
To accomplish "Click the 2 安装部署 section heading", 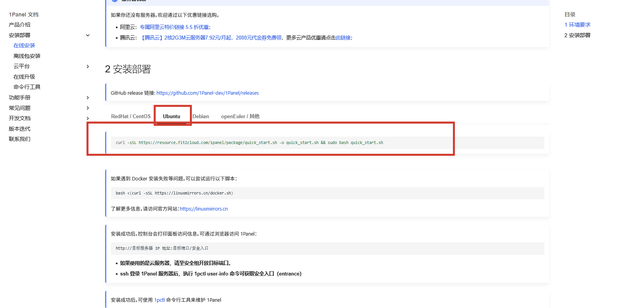I will coord(128,69).
